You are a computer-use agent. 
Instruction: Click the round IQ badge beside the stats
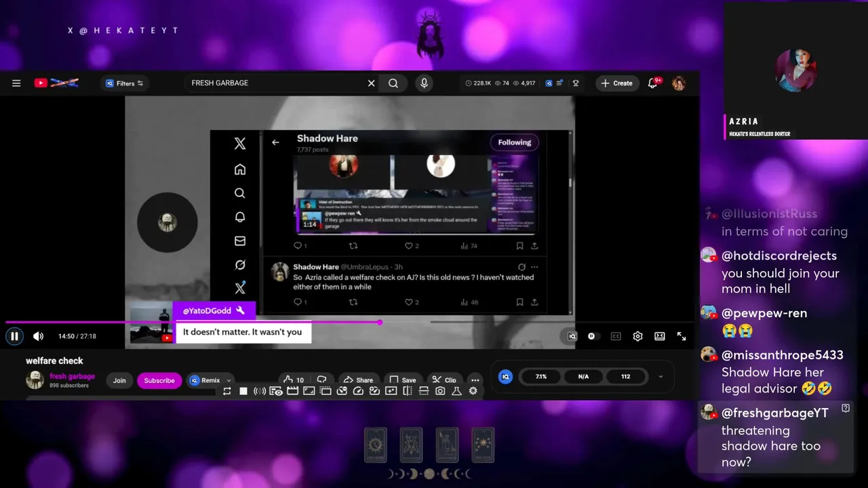click(x=505, y=376)
